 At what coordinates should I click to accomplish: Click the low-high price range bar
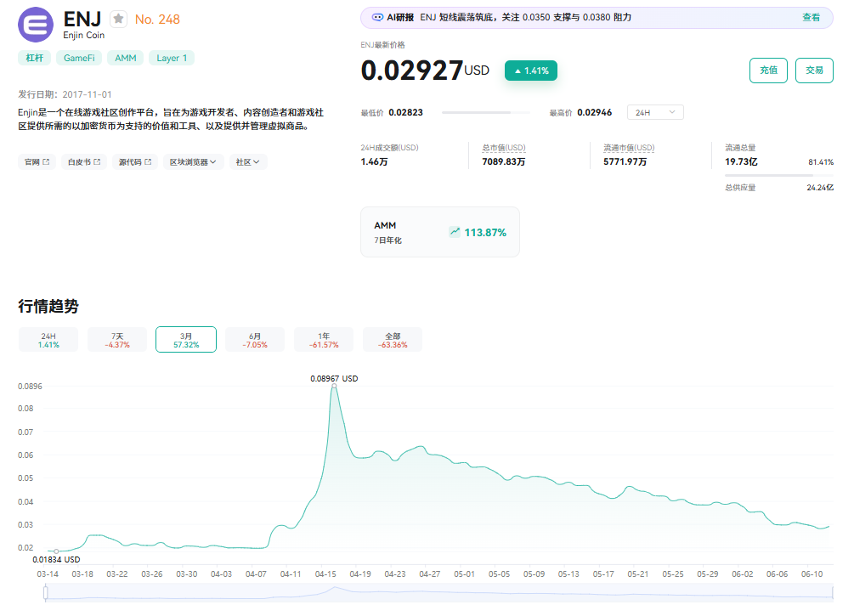click(x=486, y=113)
